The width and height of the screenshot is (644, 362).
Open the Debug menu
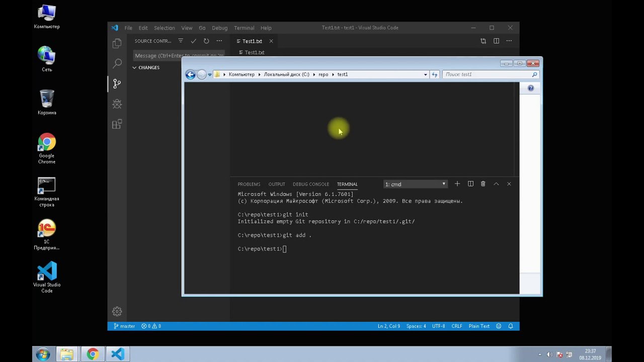pyautogui.click(x=220, y=28)
